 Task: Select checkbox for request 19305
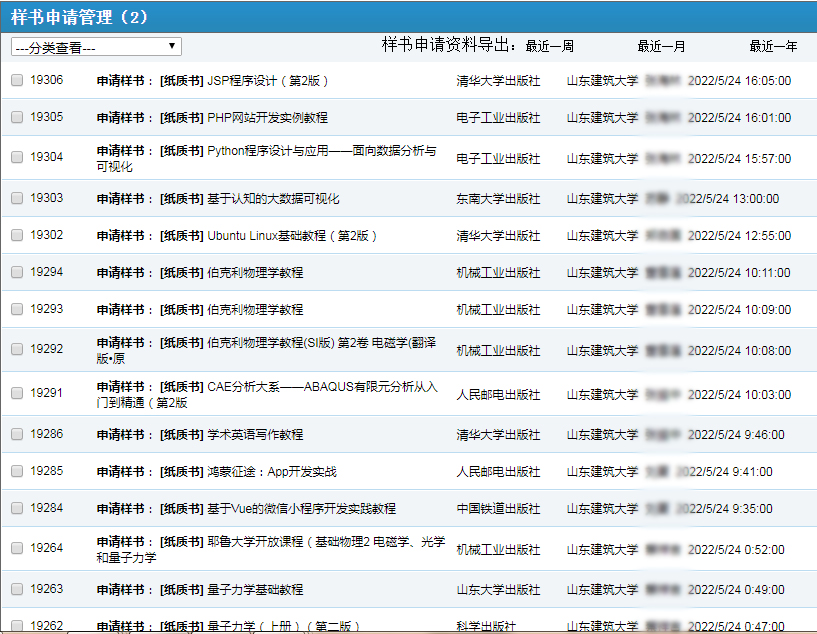click(x=17, y=118)
